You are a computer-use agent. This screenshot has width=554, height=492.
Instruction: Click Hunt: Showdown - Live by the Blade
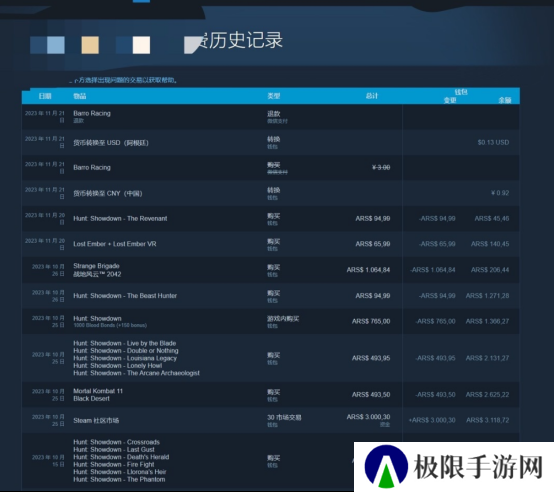[x=124, y=343]
